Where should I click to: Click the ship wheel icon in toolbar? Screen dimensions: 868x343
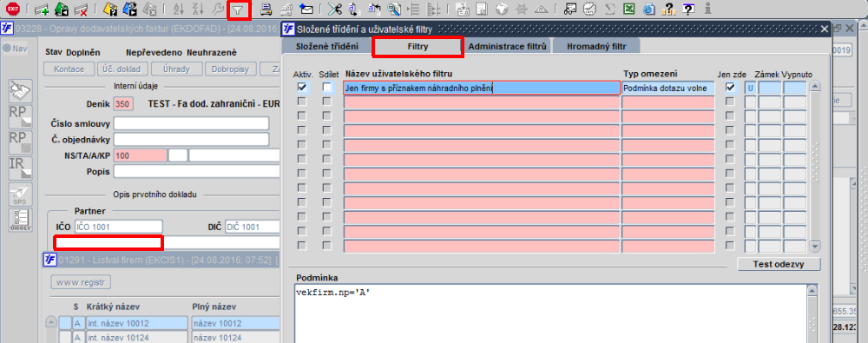click(522, 9)
